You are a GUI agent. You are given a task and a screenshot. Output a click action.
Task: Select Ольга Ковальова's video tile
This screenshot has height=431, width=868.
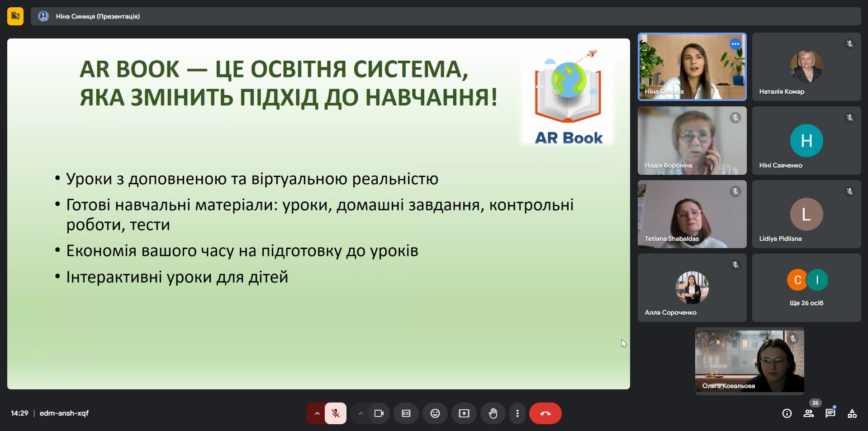(x=749, y=361)
